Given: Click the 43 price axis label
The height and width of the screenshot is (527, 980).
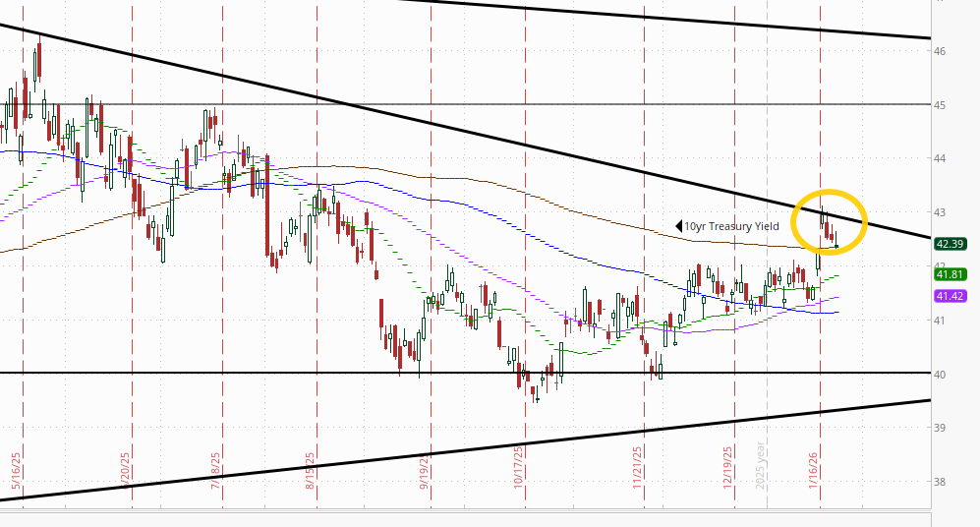Looking at the screenshot, I should 940,212.
